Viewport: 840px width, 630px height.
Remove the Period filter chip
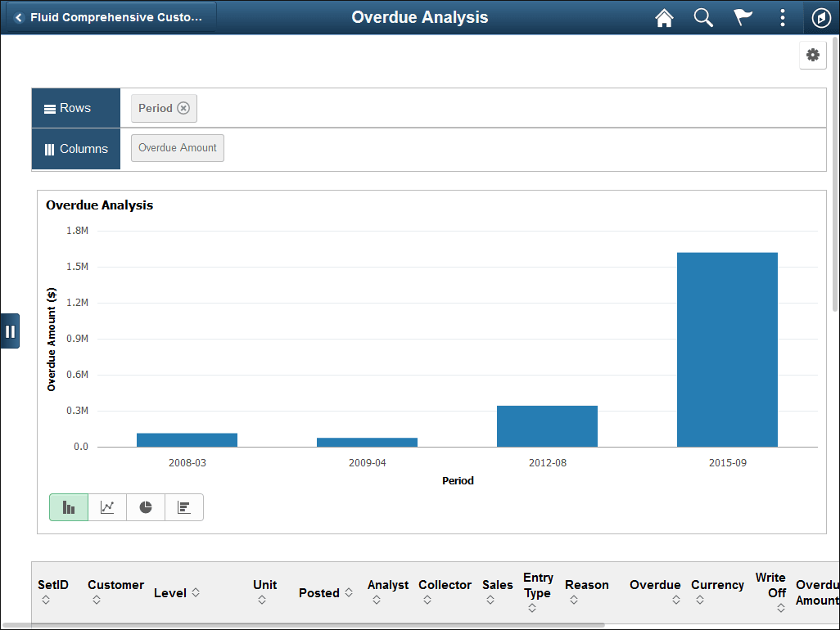click(x=184, y=107)
